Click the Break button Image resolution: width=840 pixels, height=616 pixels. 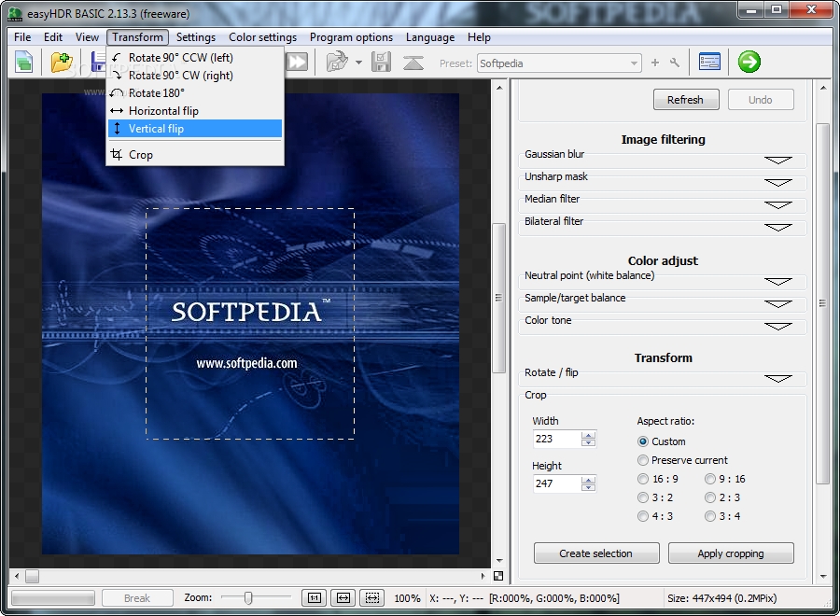137,597
